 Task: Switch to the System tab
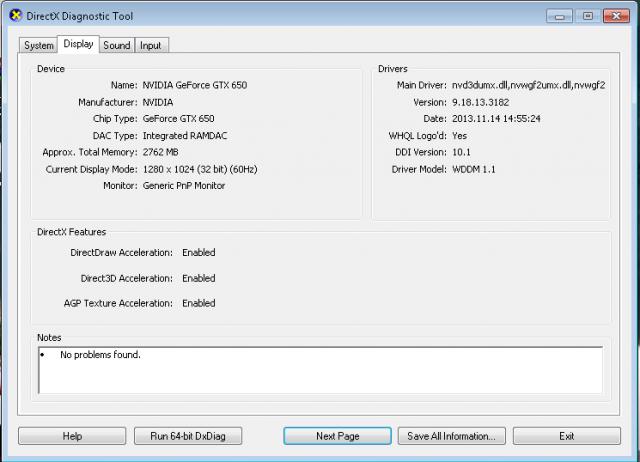[x=38, y=45]
